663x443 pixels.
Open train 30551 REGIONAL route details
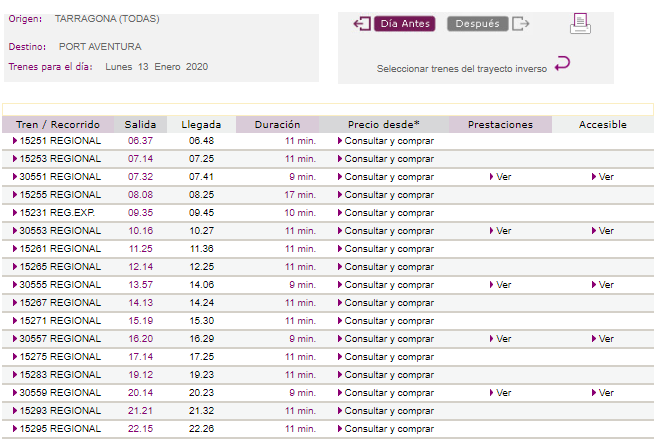tap(60, 177)
